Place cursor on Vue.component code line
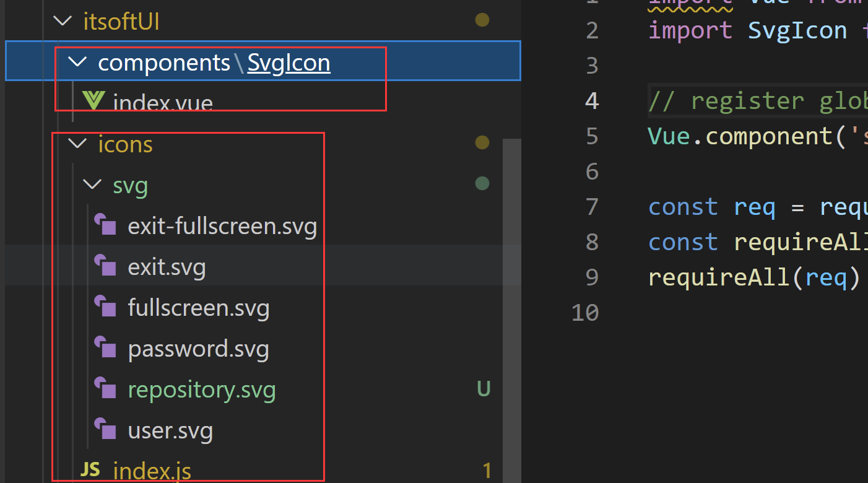 pyautogui.click(x=758, y=136)
